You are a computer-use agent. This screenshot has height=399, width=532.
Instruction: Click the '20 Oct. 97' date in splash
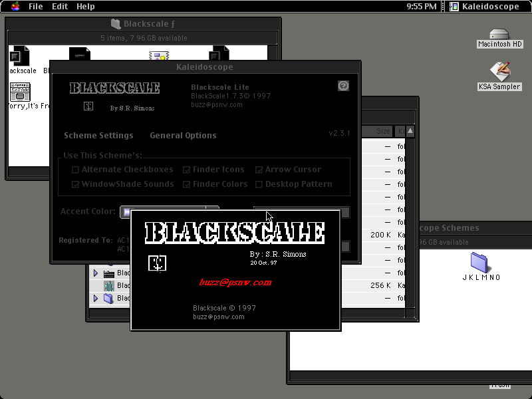point(263,263)
